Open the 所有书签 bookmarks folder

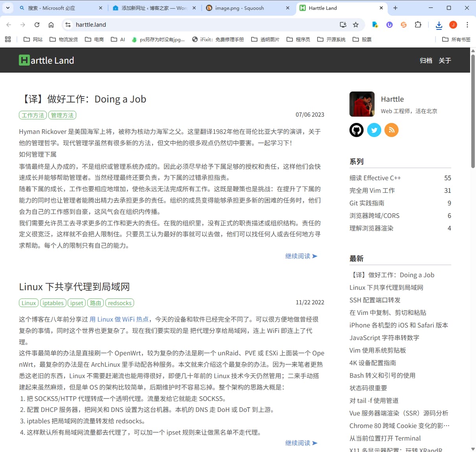pos(456,39)
